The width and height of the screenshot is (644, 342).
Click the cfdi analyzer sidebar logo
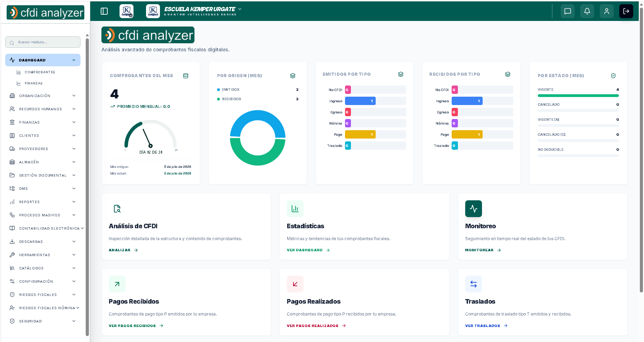(x=46, y=12)
